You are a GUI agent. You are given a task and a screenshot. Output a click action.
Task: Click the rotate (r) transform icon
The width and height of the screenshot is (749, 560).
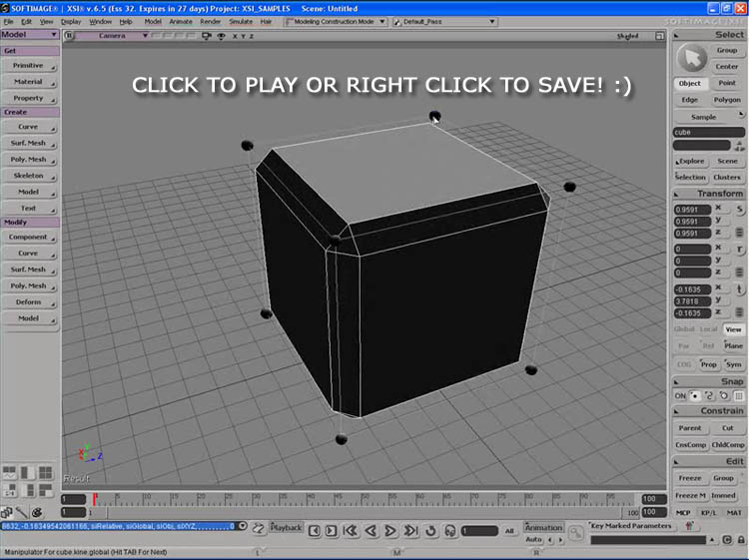pyautogui.click(x=740, y=249)
